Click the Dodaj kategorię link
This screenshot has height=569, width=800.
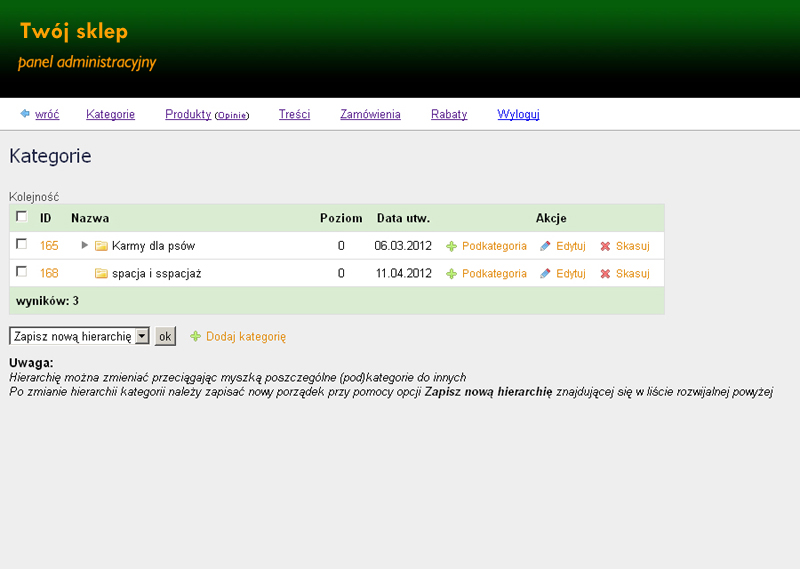pos(246,337)
